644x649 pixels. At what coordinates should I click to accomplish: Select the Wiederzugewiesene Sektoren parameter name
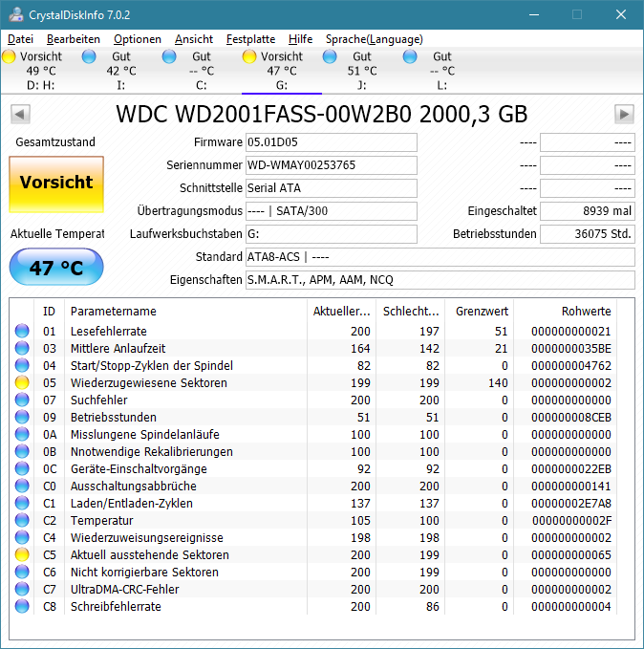coord(149,383)
